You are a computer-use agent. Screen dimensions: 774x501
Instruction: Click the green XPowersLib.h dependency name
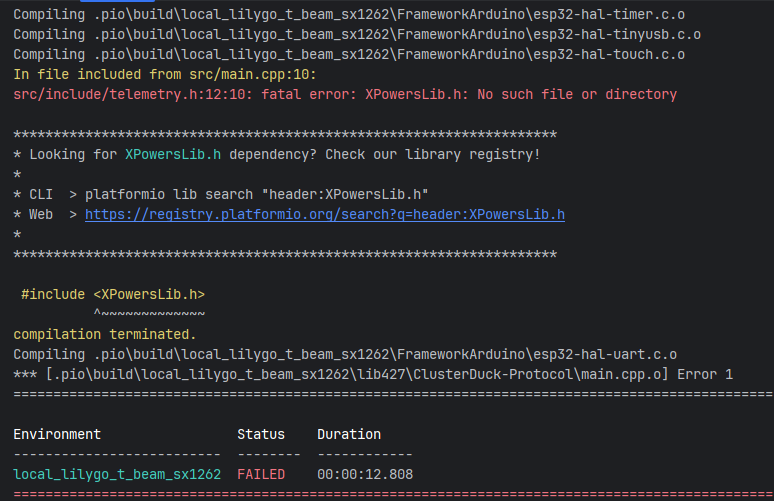(173, 154)
